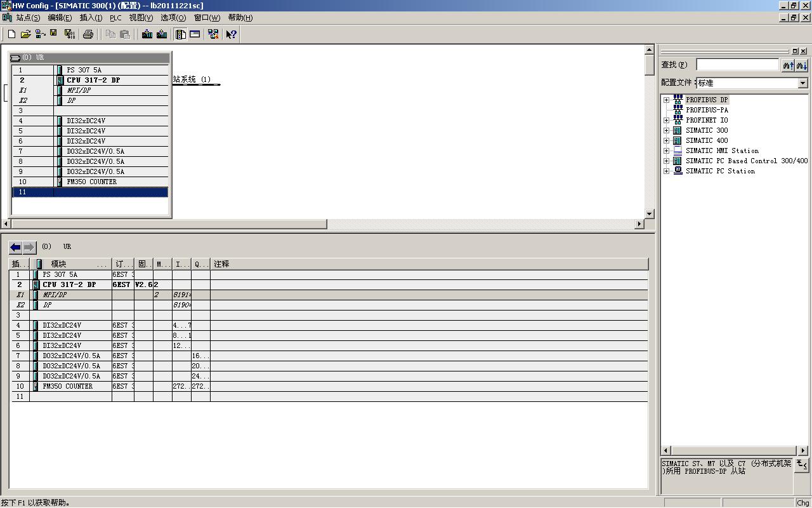
Task: Click the Configure Network toolbar icon
Action: [x=213, y=34]
